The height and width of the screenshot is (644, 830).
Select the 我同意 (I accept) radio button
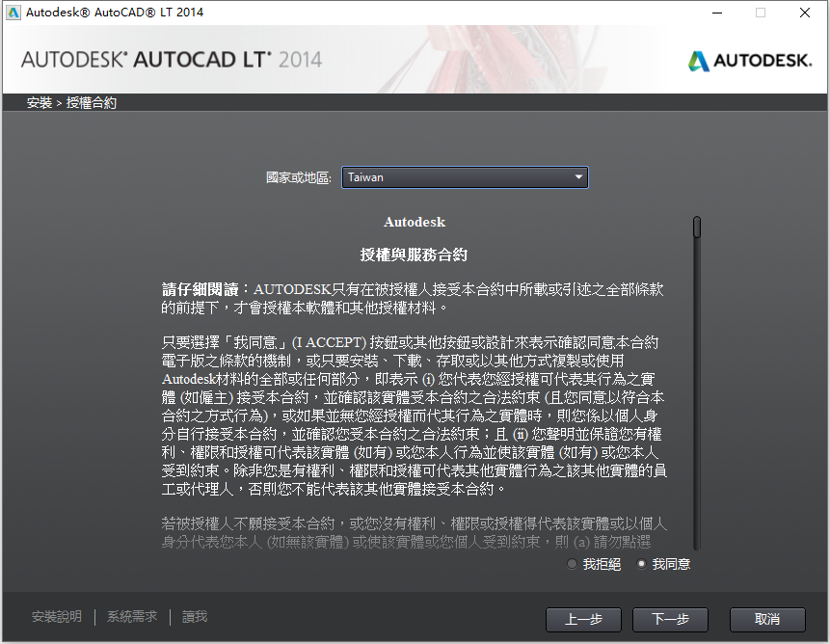point(642,564)
